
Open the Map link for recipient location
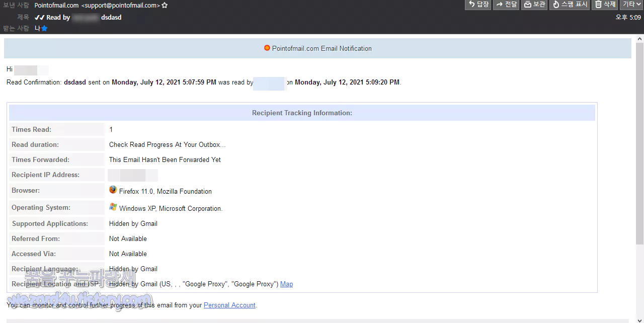(x=287, y=284)
